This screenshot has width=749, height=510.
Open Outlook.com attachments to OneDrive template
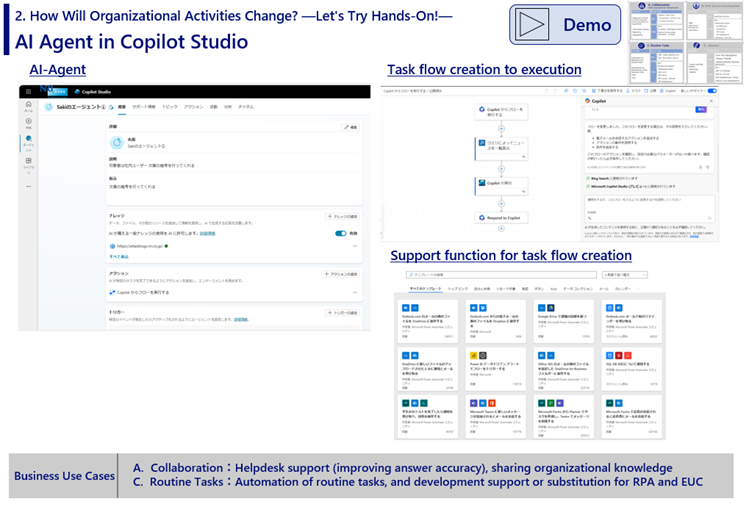pyautogui.click(x=428, y=321)
